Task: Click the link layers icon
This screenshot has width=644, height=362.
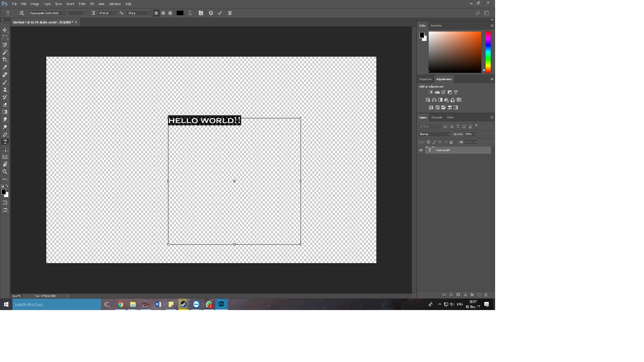Action: [x=444, y=295]
